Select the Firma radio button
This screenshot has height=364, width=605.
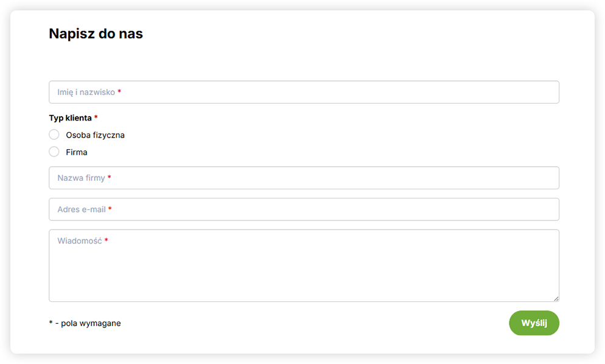(x=54, y=152)
